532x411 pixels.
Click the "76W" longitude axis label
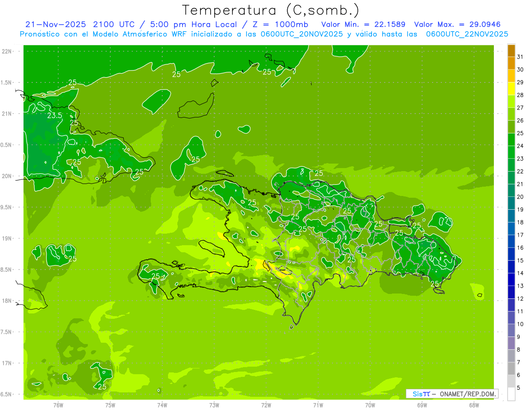coord(58,405)
